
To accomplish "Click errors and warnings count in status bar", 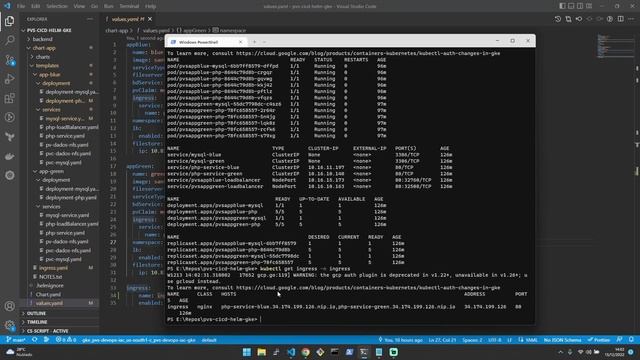I will pyautogui.click(x=66, y=340).
